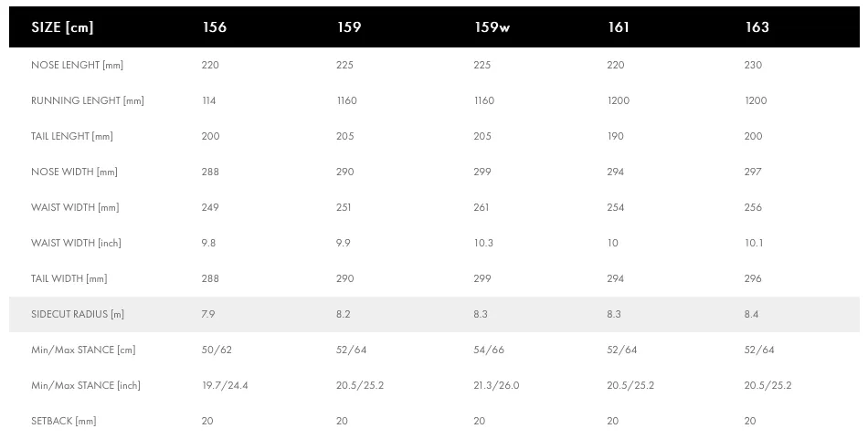Screen dimensions: 868x439
Task: Click the SETBACK [mm] row label
Action: [64, 421]
